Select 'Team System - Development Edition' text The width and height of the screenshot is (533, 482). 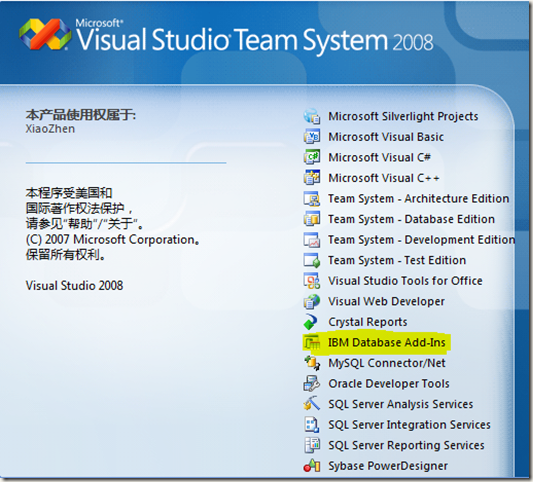coord(422,240)
